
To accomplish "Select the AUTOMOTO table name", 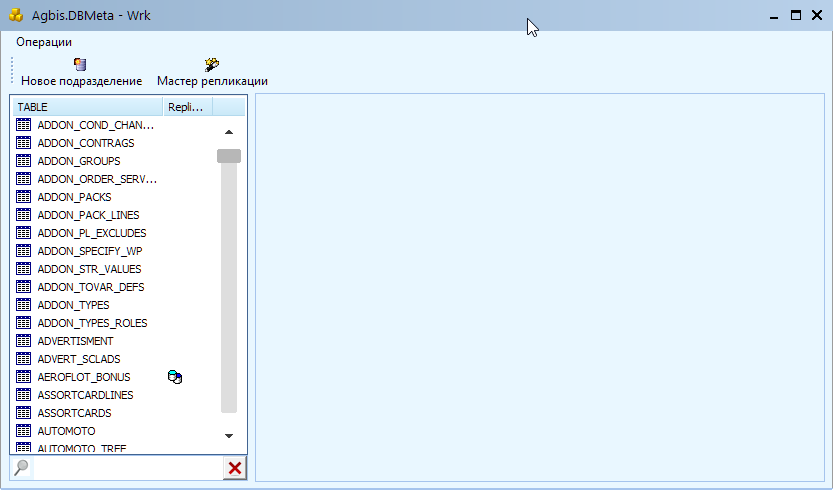I will pyautogui.click(x=66, y=431).
